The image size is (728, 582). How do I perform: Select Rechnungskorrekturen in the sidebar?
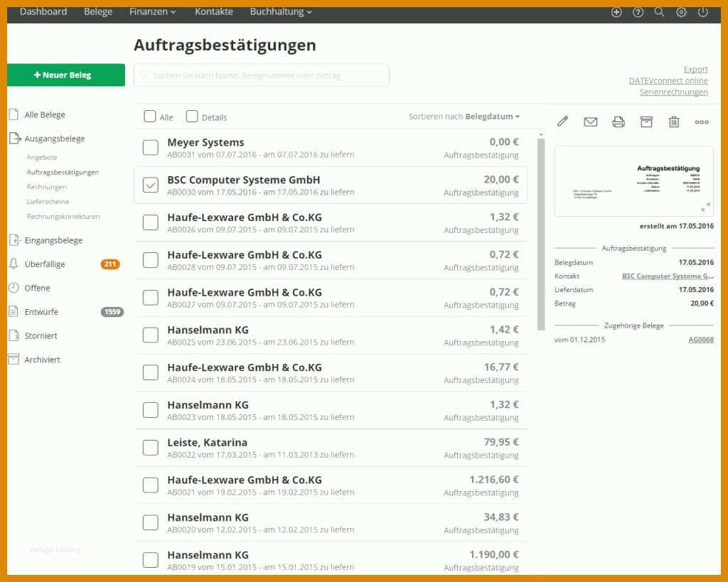tap(63, 216)
